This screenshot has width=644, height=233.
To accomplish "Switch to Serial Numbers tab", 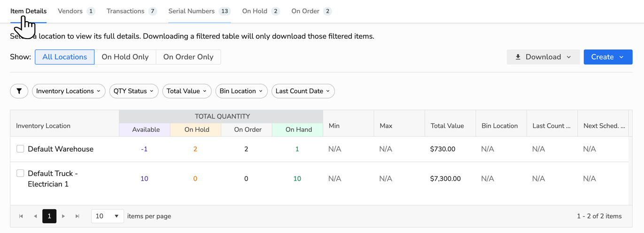I will click(x=200, y=11).
